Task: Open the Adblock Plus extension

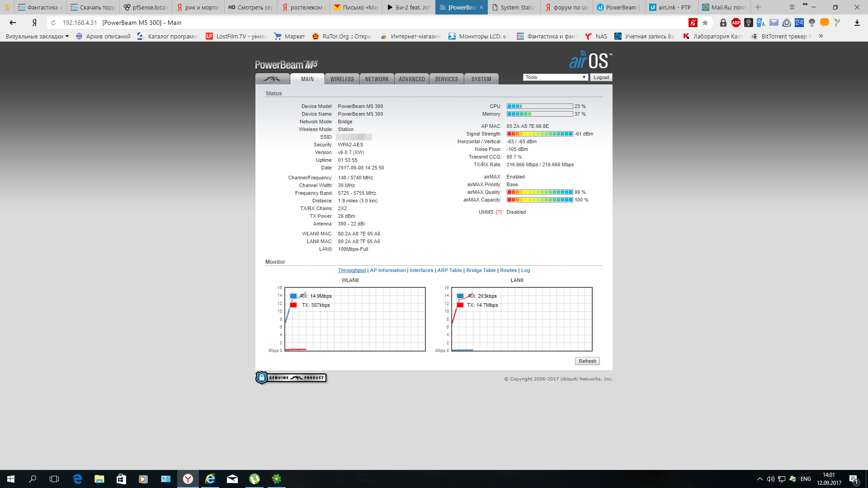Action: (736, 23)
